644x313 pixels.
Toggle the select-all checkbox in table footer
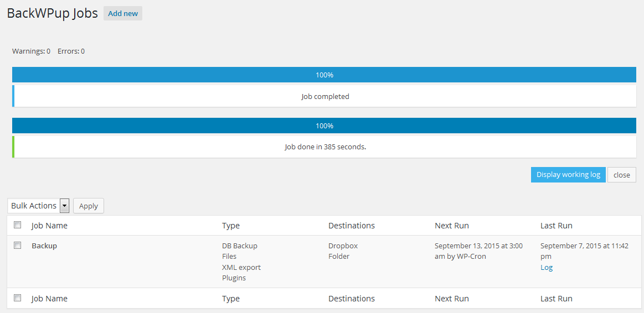17,298
